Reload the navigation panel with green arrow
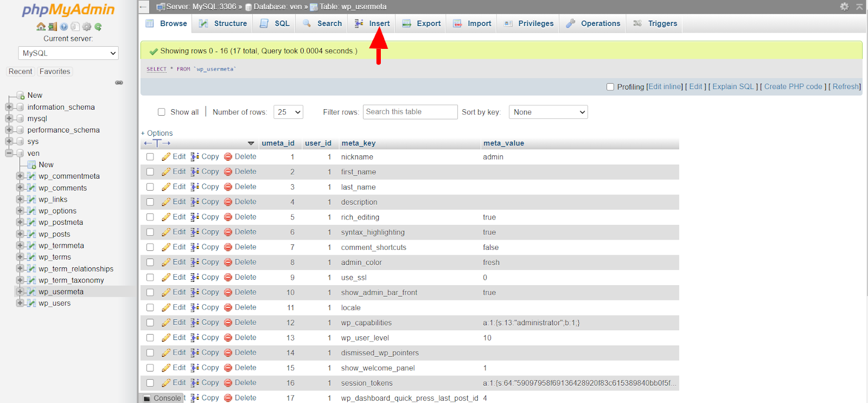This screenshot has height=403, width=868. click(98, 27)
